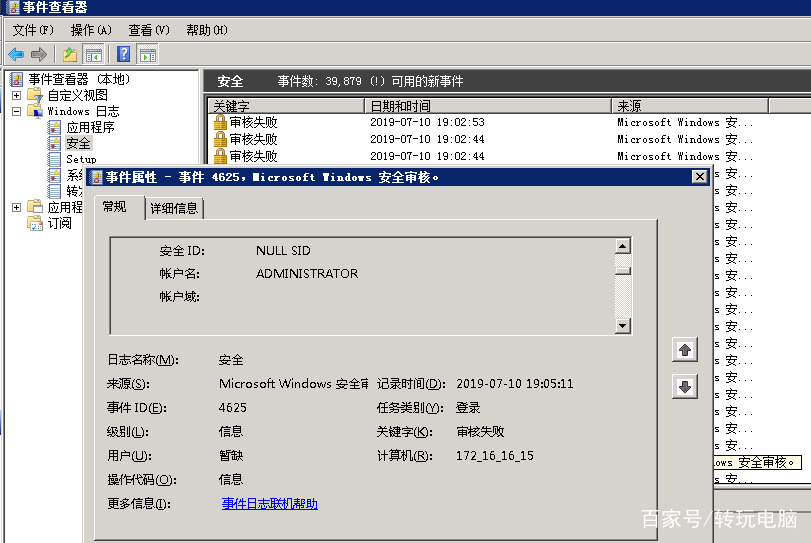This screenshot has height=543, width=811.
Task: Sort by the Date and Time column header
Action: point(488,106)
